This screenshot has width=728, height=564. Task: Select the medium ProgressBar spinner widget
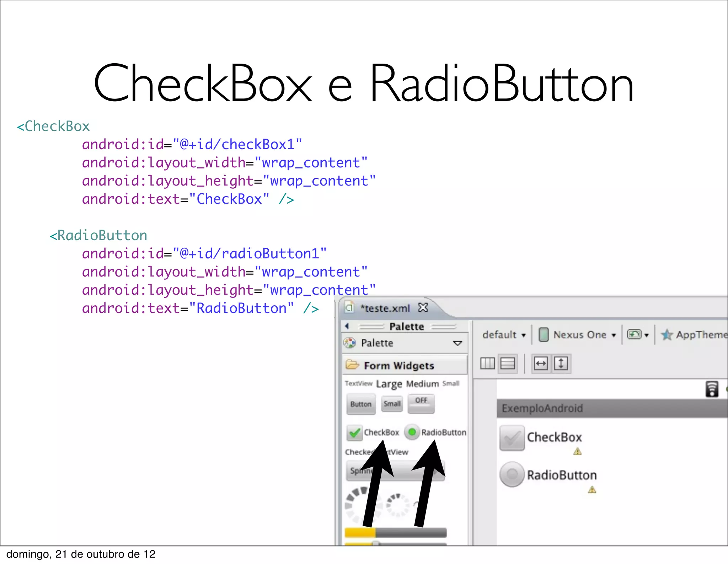pos(398,505)
